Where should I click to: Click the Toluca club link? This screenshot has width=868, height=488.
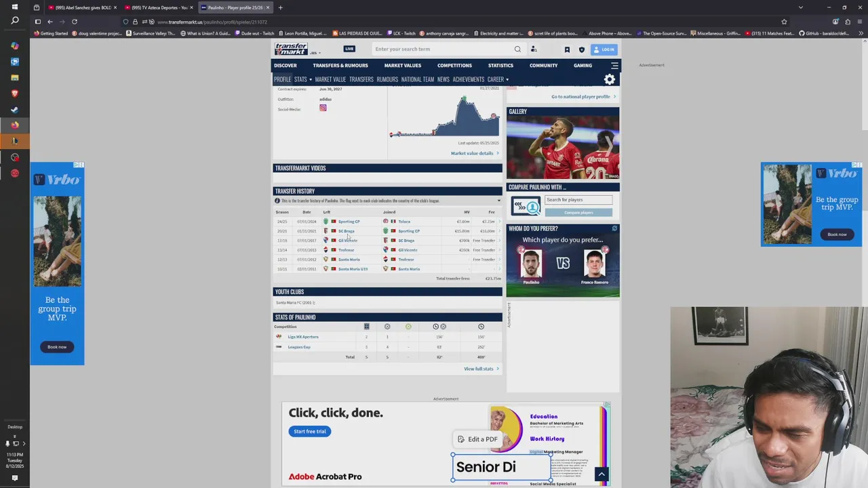click(404, 222)
